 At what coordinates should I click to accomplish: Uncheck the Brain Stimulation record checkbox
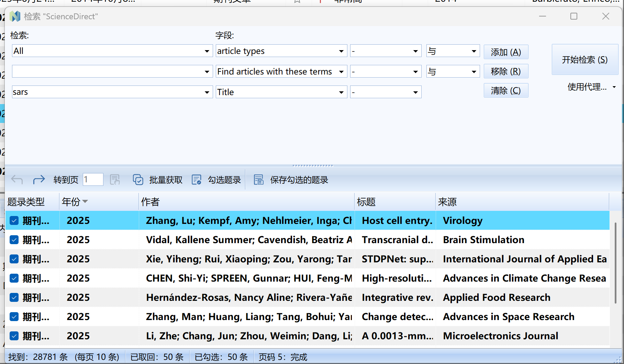[14, 240]
